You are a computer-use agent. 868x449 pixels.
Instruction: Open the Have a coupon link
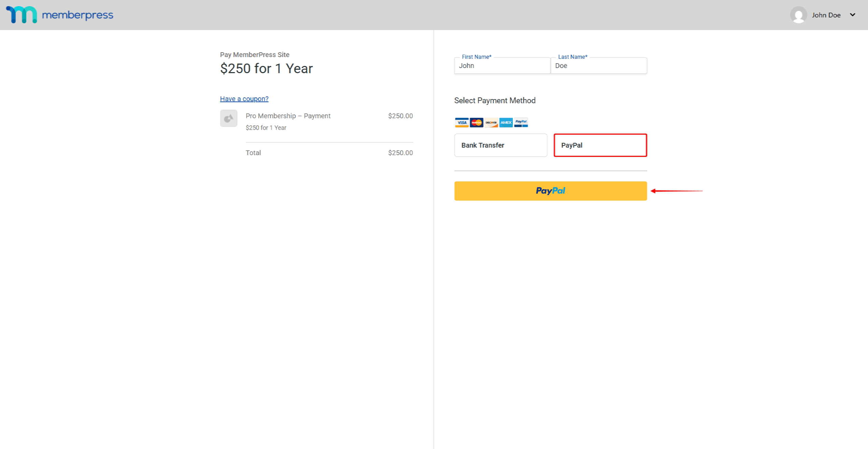[x=244, y=98]
